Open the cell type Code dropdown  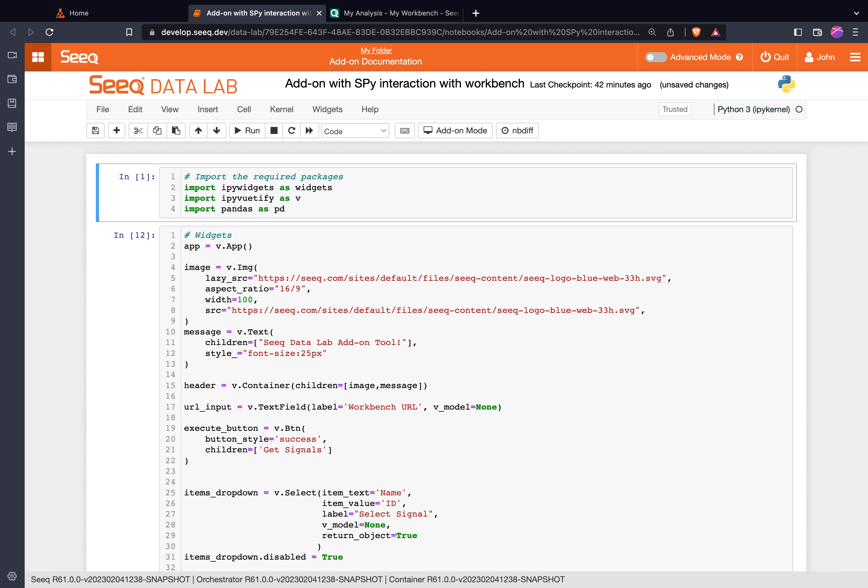(x=354, y=131)
